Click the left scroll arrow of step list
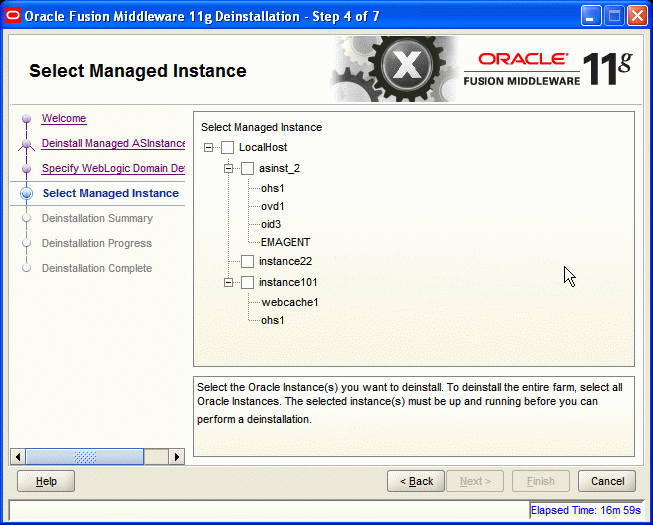Screen dimensions: 653x525 pyautogui.click(x=17, y=457)
